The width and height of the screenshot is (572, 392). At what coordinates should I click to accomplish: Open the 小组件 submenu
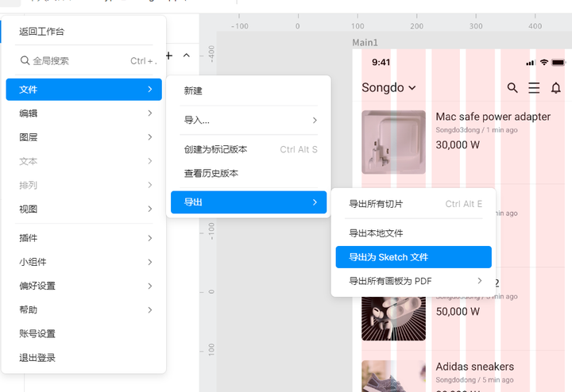pos(83,262)
